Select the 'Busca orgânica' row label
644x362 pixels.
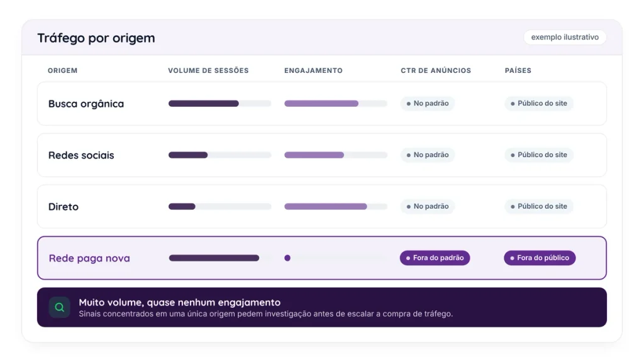point(86,104)
